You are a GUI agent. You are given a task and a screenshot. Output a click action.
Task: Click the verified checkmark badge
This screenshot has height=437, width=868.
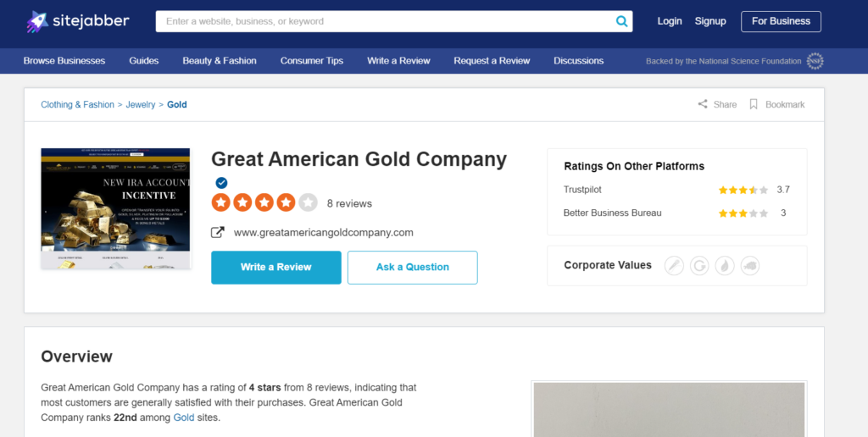221,183
